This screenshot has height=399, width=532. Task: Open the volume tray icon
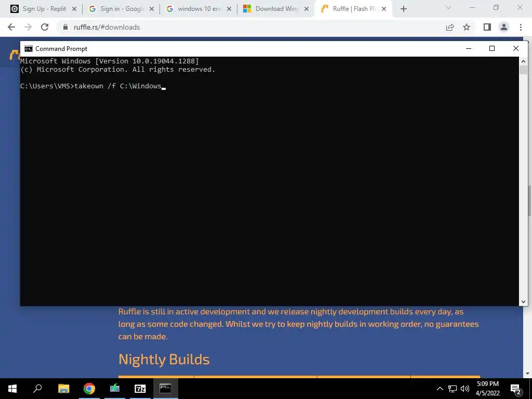pyautogui.click(x=465, y=389)
